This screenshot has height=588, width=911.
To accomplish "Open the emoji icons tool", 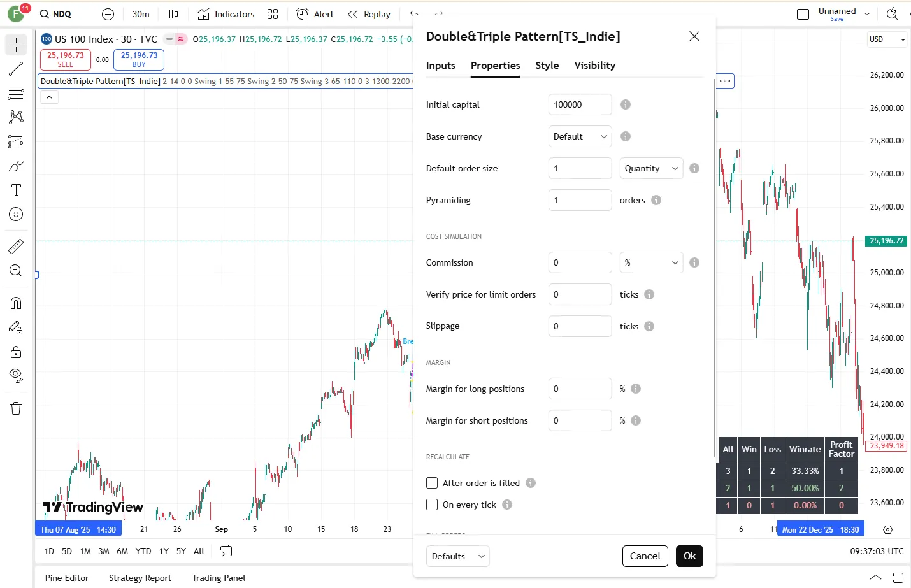I will tap(16, 214).
